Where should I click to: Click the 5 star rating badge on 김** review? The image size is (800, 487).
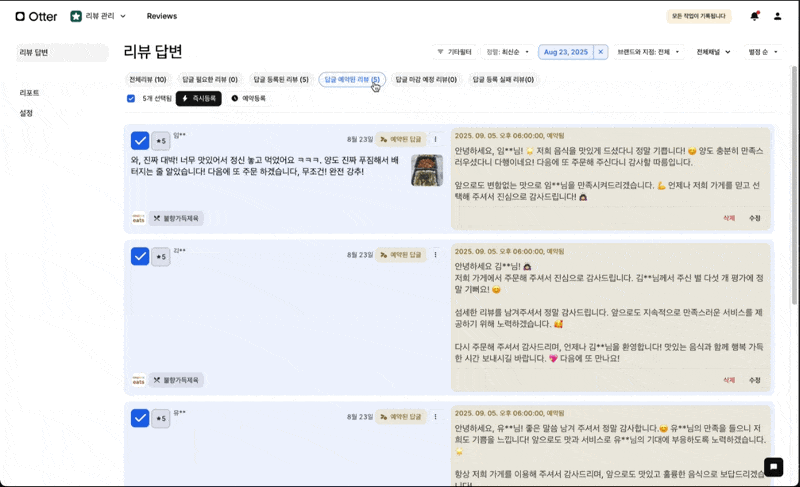click(161, 257)
